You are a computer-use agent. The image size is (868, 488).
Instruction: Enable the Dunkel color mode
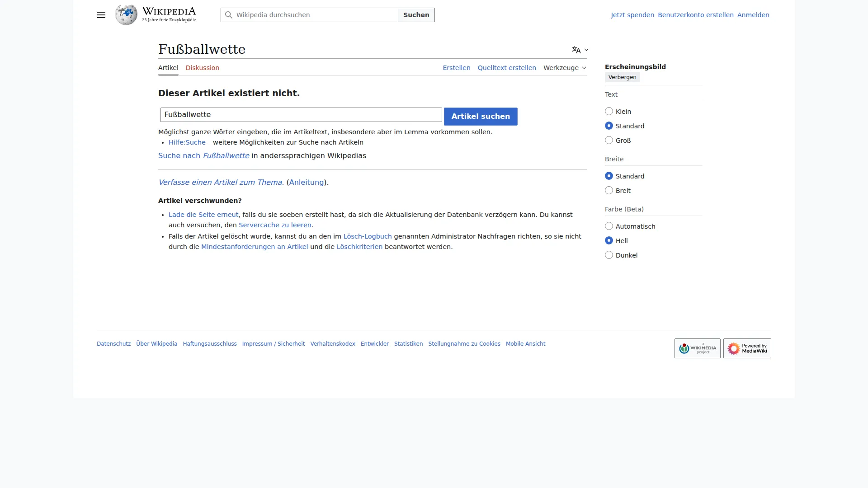[609, 255]
